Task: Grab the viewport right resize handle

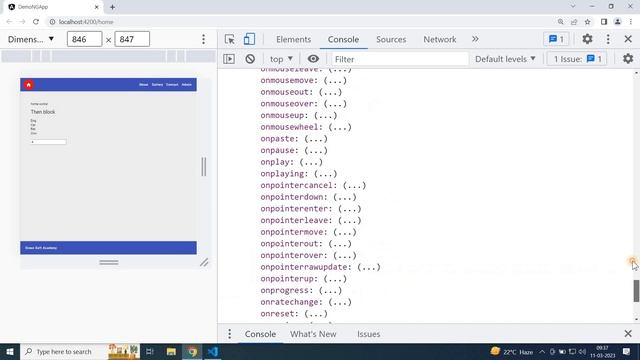Action: (x=204, y=167)
